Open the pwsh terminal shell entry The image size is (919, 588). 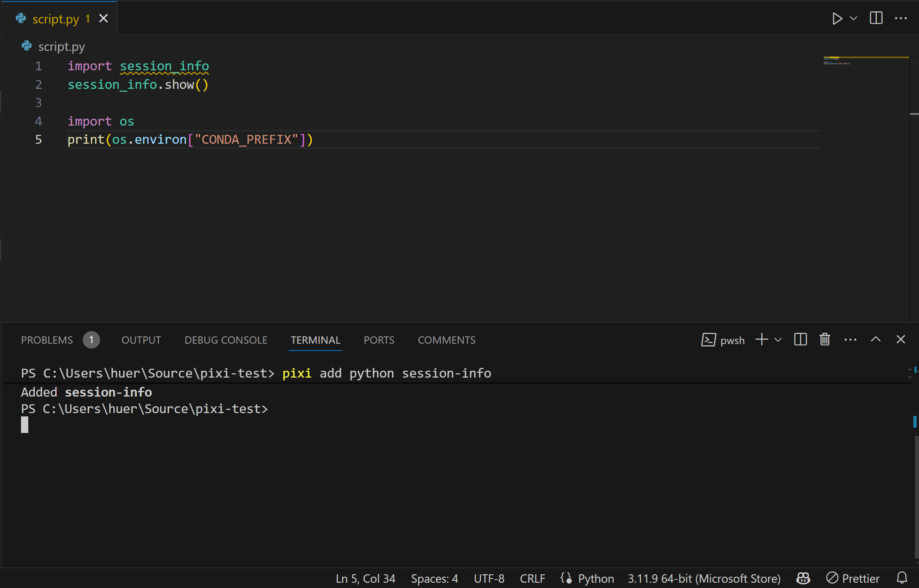(723, 340)
